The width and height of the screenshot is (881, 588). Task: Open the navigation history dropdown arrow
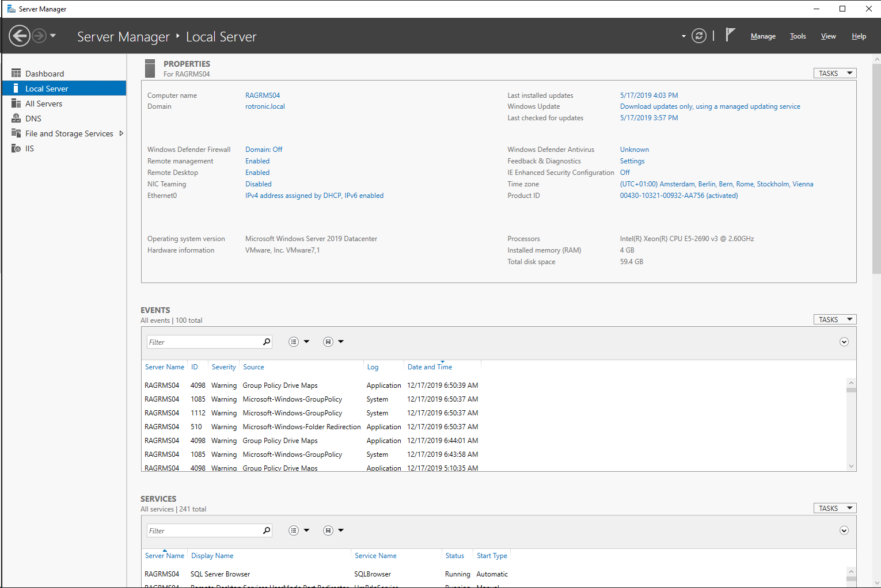point(53,36)
